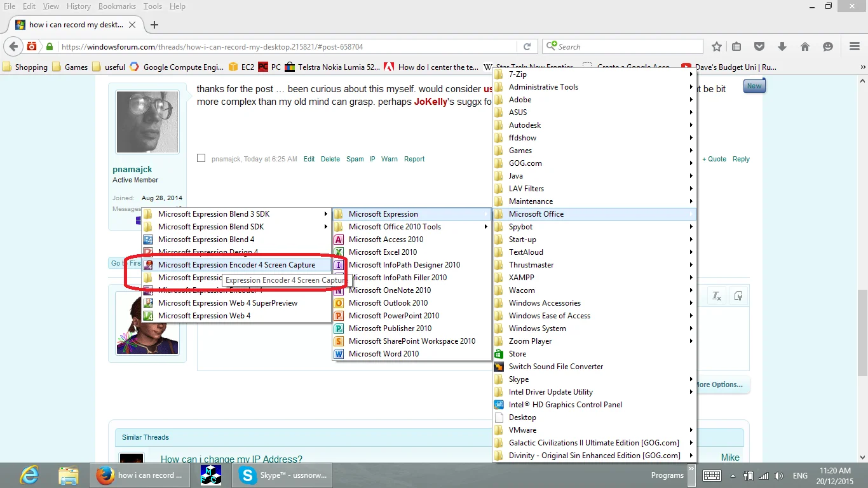The width and height of the screenshot is (868, 488).
Task: Open the Programs toolbar chevron
Action: click(691, 475)
